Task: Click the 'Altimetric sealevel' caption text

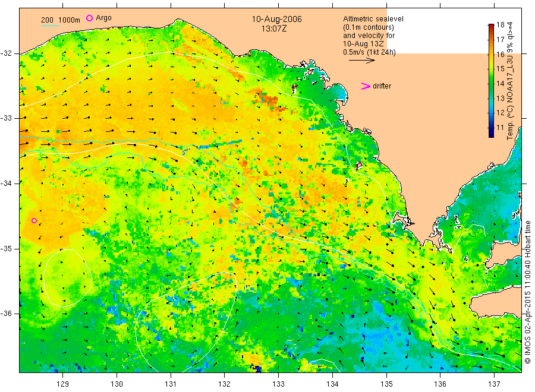Action: point(373,19)
